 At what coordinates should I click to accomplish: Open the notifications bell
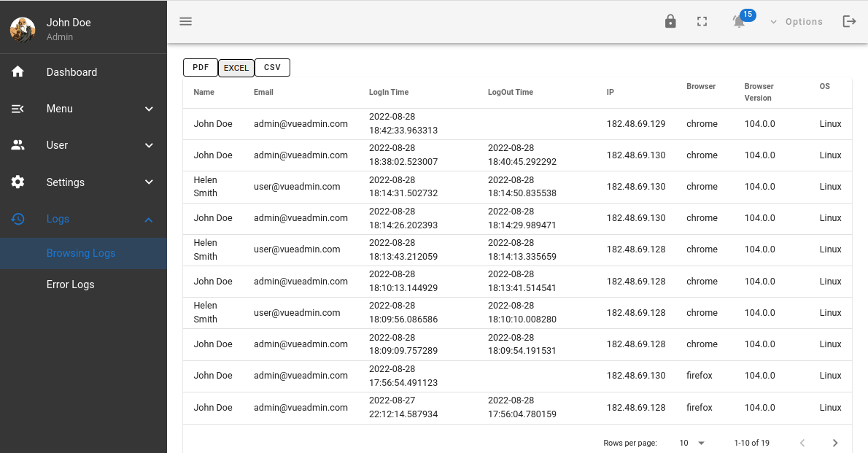click(x=740, y=21)
